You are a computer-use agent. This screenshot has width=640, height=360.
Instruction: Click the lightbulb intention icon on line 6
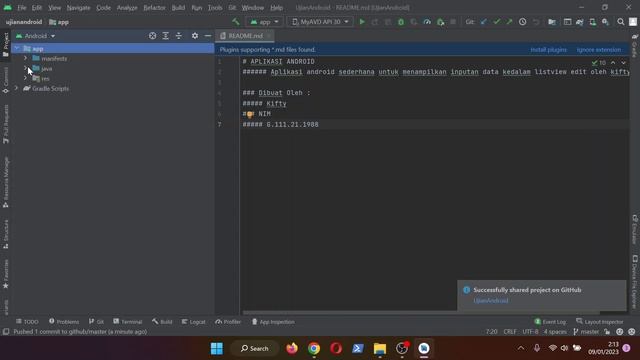[x=250, y=114]
